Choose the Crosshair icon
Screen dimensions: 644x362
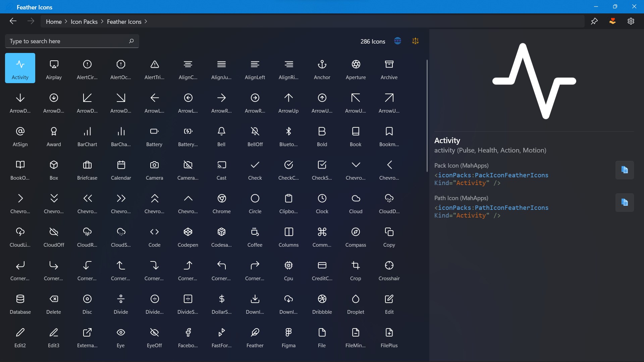389,269
